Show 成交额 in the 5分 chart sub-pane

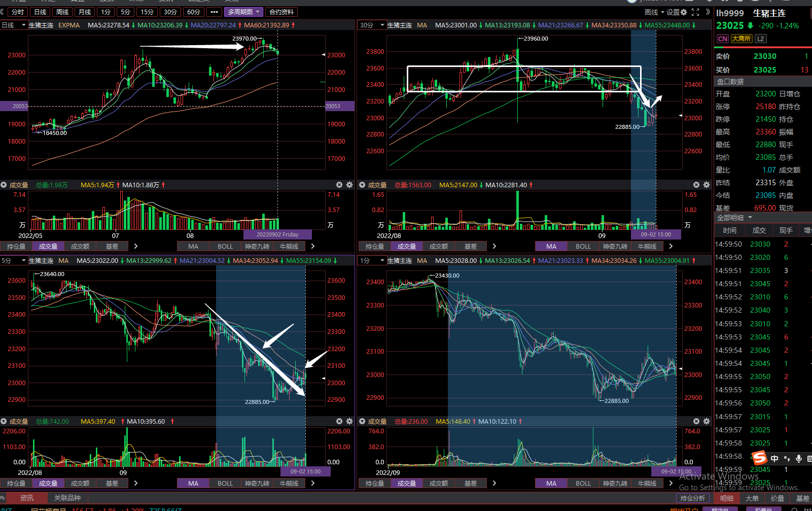80,484
